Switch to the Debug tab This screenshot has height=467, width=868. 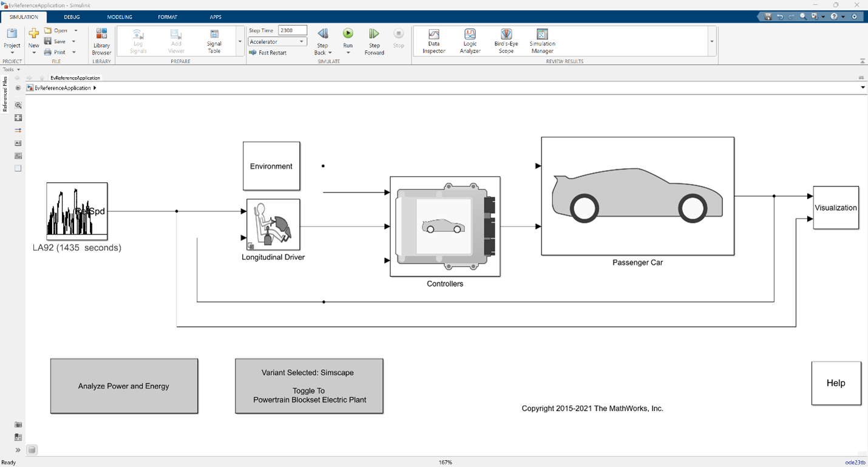(x=72, y=17)
